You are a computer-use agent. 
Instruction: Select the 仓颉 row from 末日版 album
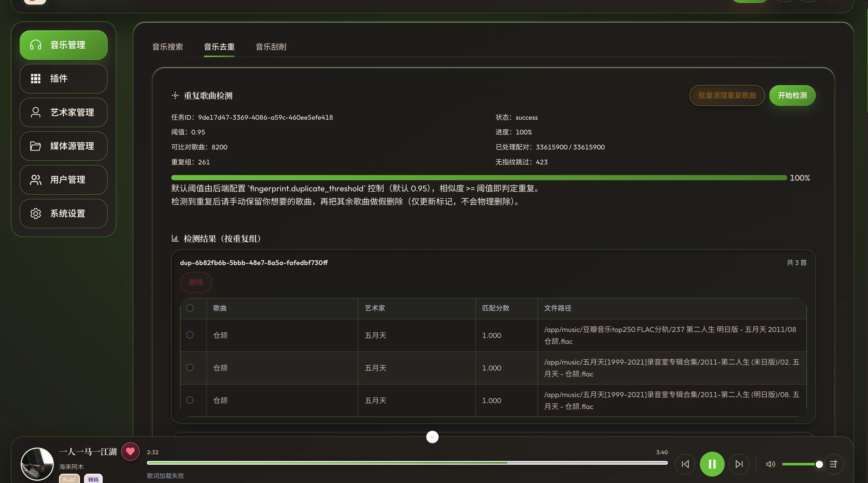point(190,367)
